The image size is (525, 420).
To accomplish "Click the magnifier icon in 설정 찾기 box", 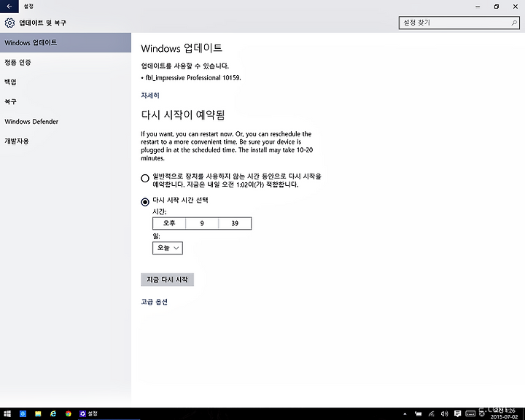I will [514, 23].
